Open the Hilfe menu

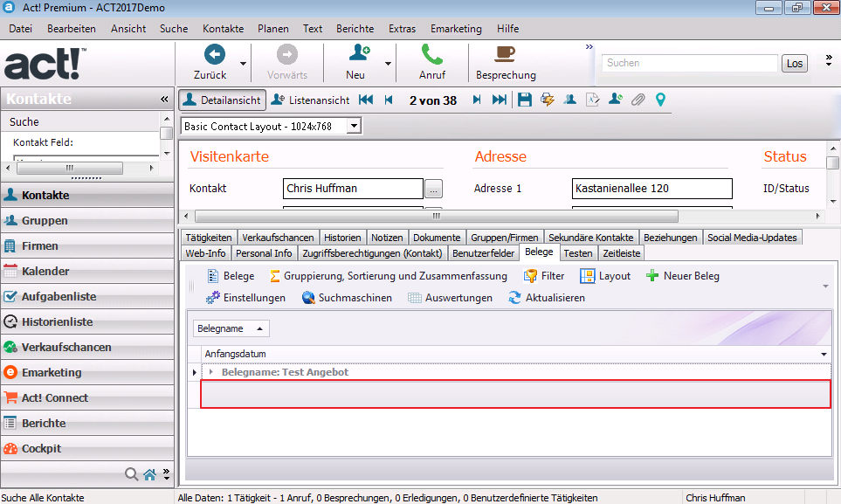(507, 29)
